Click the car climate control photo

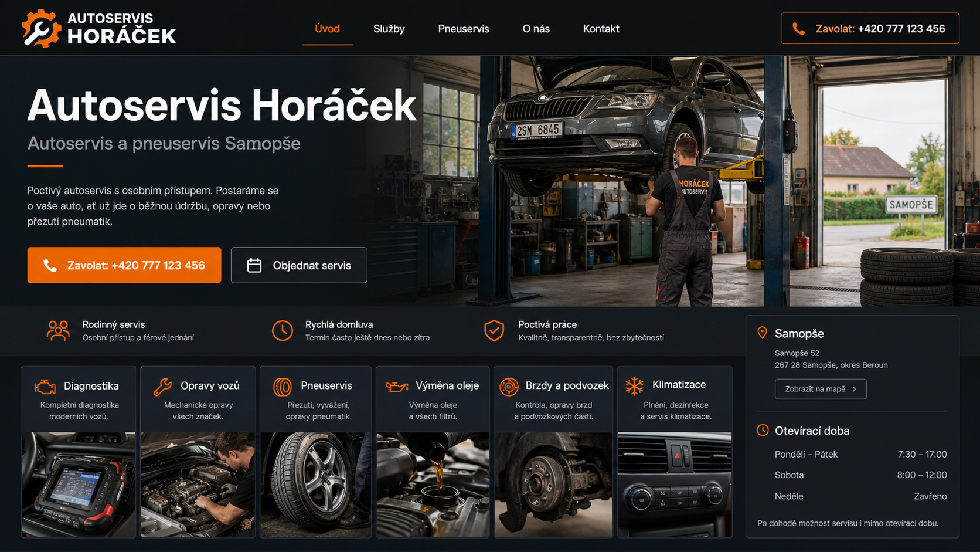pyautogui.click(x=675, y=485)
